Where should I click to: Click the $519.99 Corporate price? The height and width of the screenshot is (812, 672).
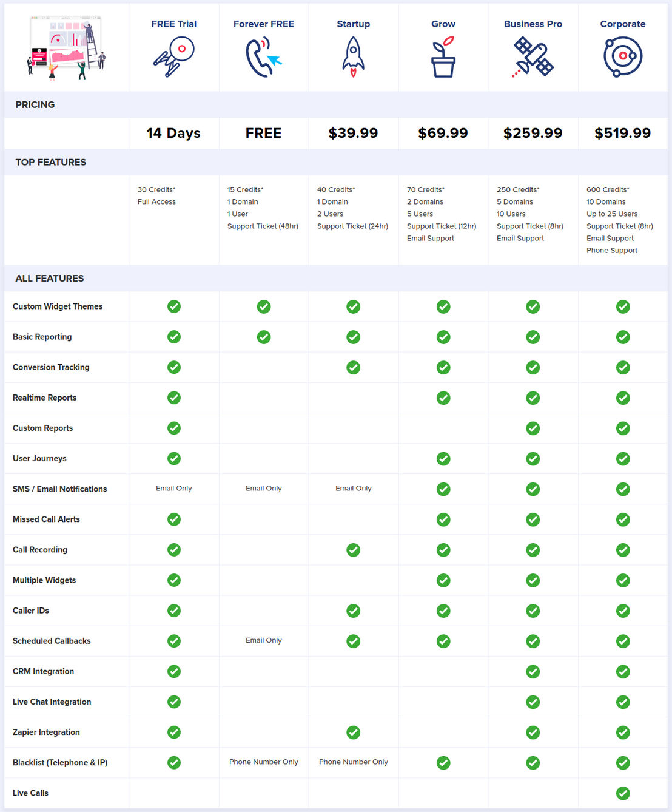click(x=623, y=133)
